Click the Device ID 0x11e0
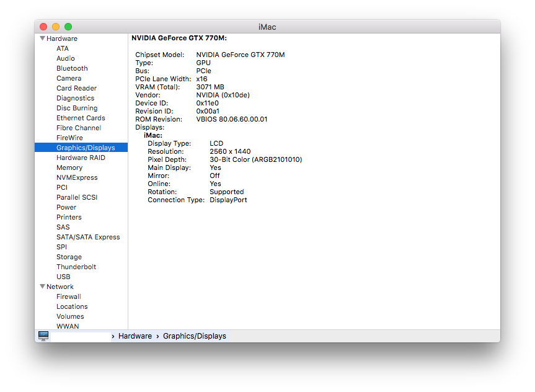The image size is (535, 392). (207, 103)
